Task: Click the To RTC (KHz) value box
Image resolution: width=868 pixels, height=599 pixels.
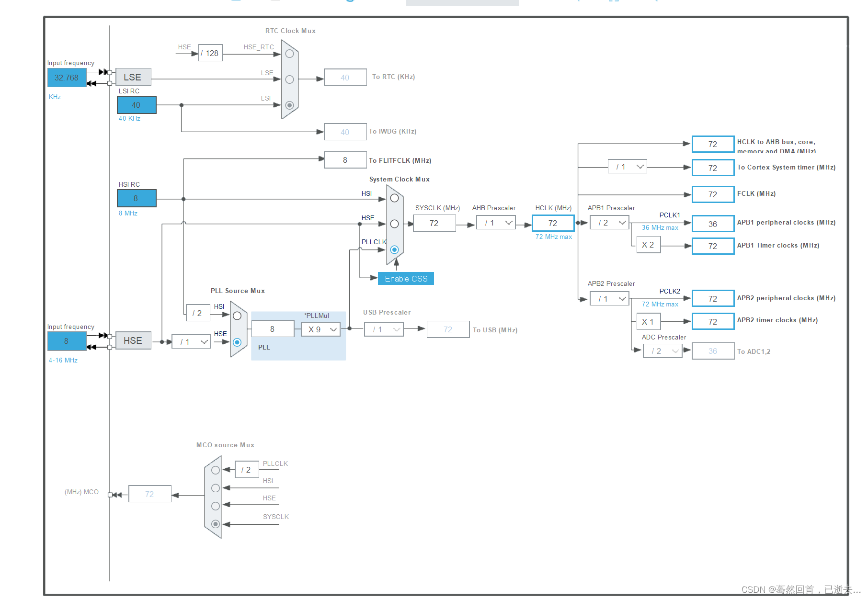Action: (345, 78)
